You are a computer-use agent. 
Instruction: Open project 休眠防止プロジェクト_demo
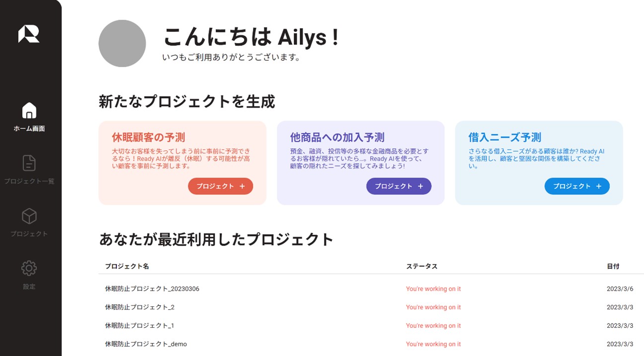146,344
